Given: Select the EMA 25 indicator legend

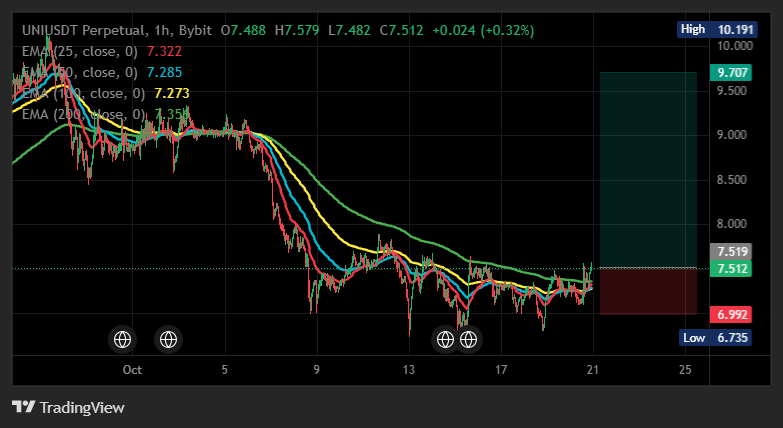Looking at the screenshot, I should pos(102,51).
